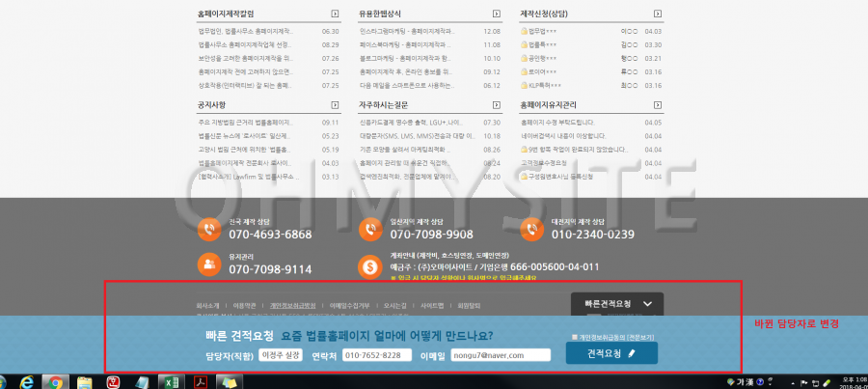Screen dimensions: 868x389
Task: Open more arrow beside 자주하시는질문
Action: (496, 104)
